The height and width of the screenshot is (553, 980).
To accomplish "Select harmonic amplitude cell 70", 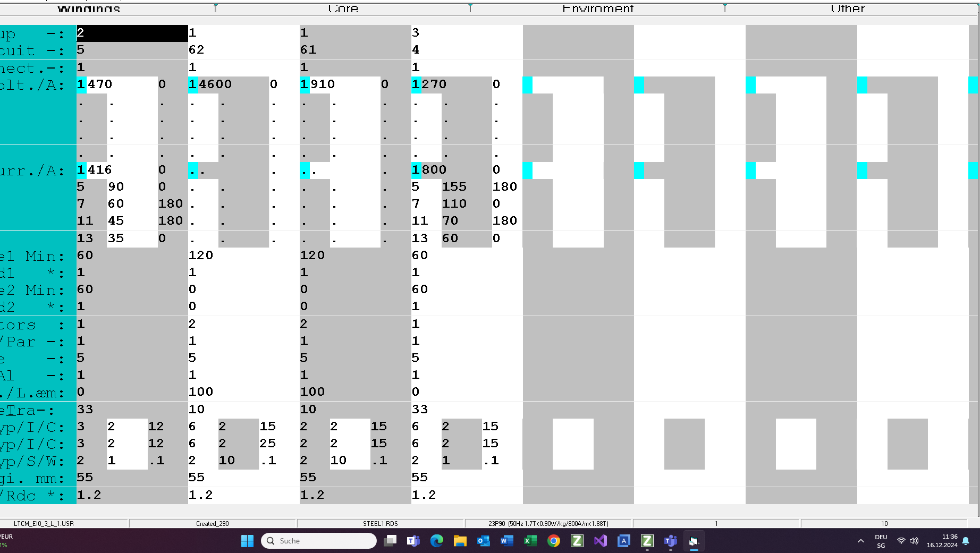I will [467, 221].
